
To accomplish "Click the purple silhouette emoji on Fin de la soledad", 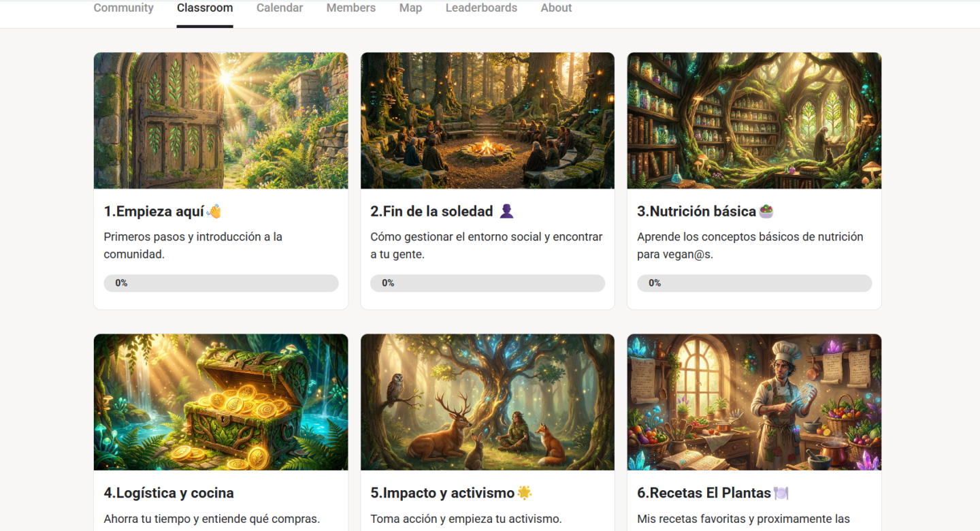I will (x=506, y=212).
